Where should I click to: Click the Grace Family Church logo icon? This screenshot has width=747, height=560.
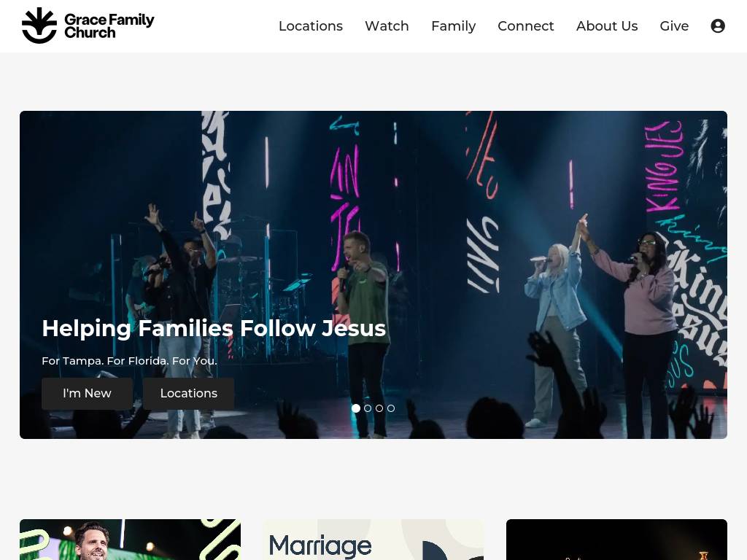coord(39,26)
